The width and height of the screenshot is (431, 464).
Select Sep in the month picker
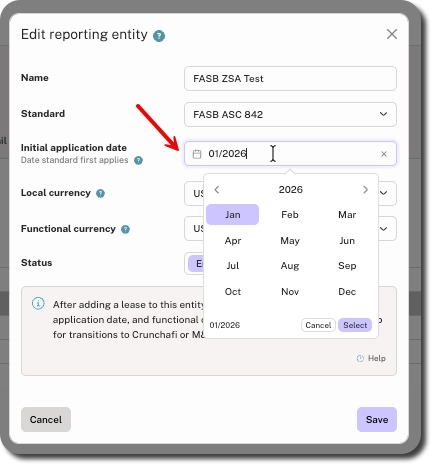click(x=347, y=266)
